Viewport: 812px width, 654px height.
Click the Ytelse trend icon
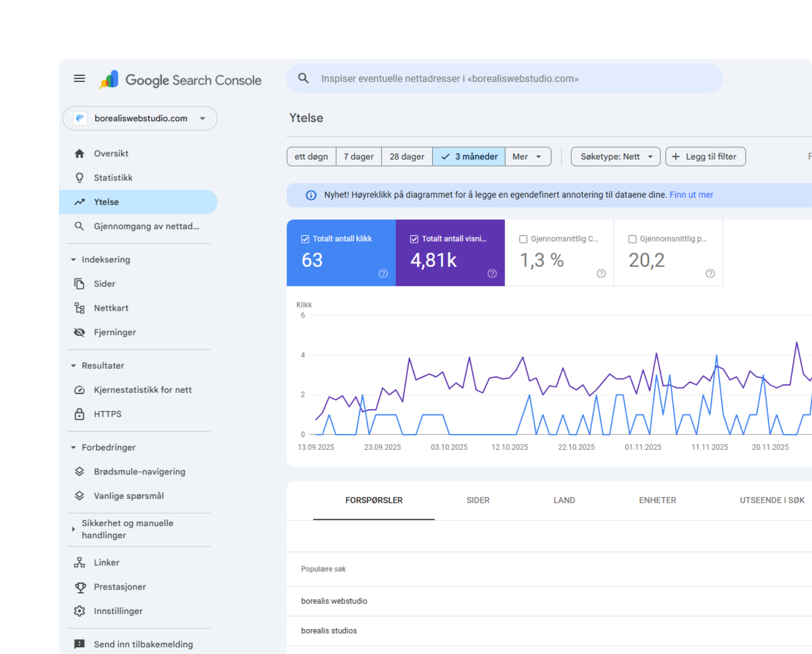coord(79,202)
